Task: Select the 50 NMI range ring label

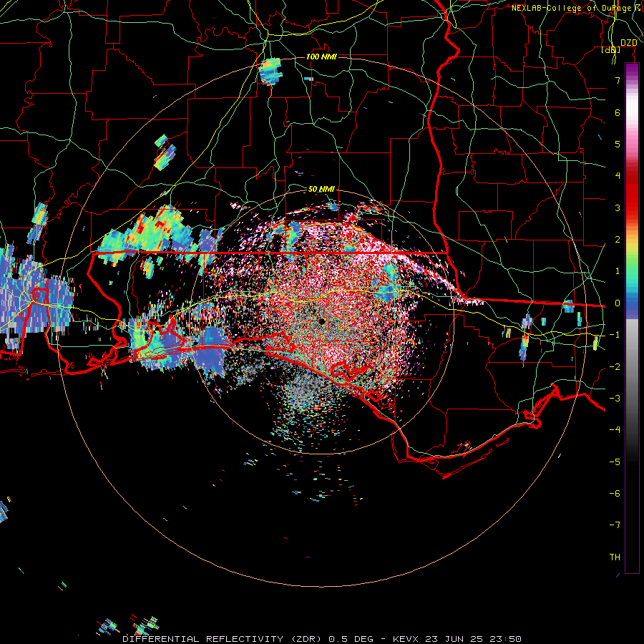Action: point(321,189)
